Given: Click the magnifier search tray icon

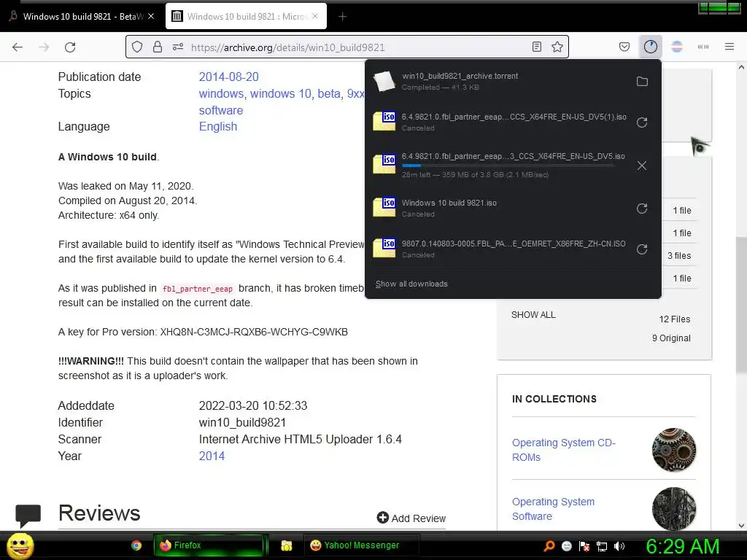Looking at the screenshot, I should 549,545.
